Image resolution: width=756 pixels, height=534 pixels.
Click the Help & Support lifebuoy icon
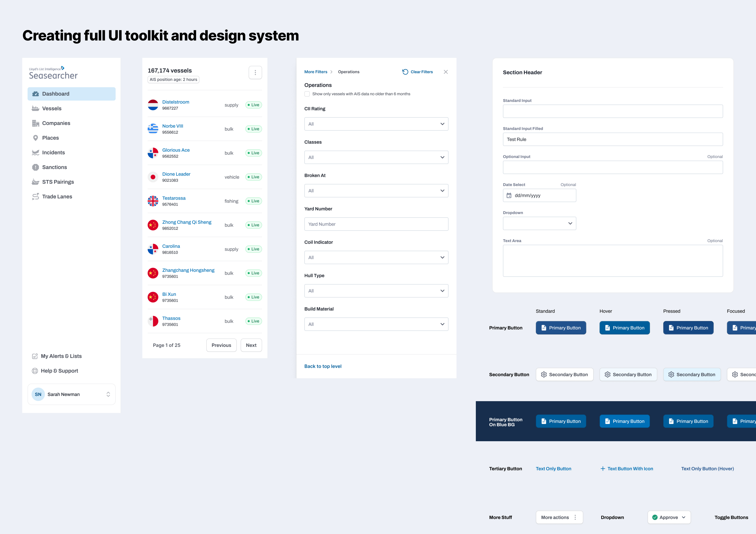click(x=35, y=371)
